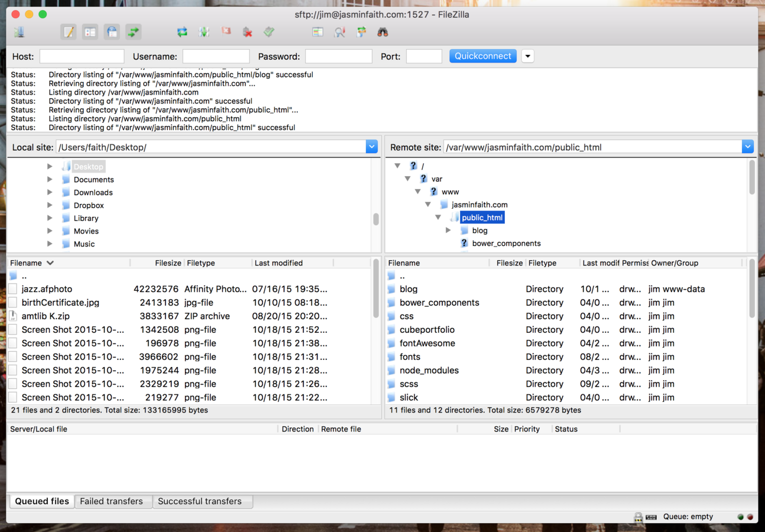Screen dimensions: 765x532
Task: Go to parent folder in local list
Action: point(24,276)
